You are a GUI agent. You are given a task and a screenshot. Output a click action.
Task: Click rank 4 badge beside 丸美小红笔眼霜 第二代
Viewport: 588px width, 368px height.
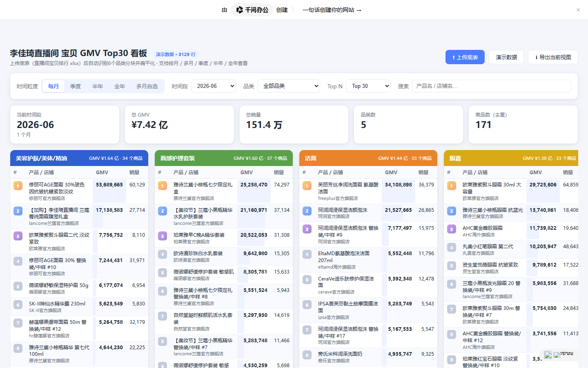click(452, 247)
